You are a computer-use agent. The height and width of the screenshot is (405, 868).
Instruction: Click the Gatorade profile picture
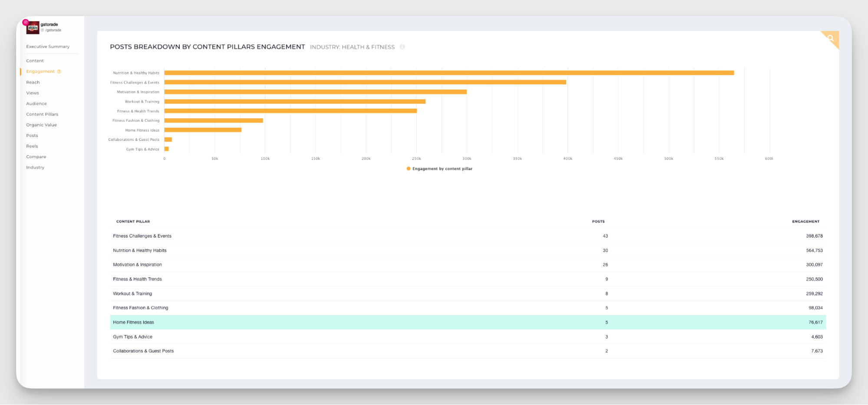(x=33, y=28)
